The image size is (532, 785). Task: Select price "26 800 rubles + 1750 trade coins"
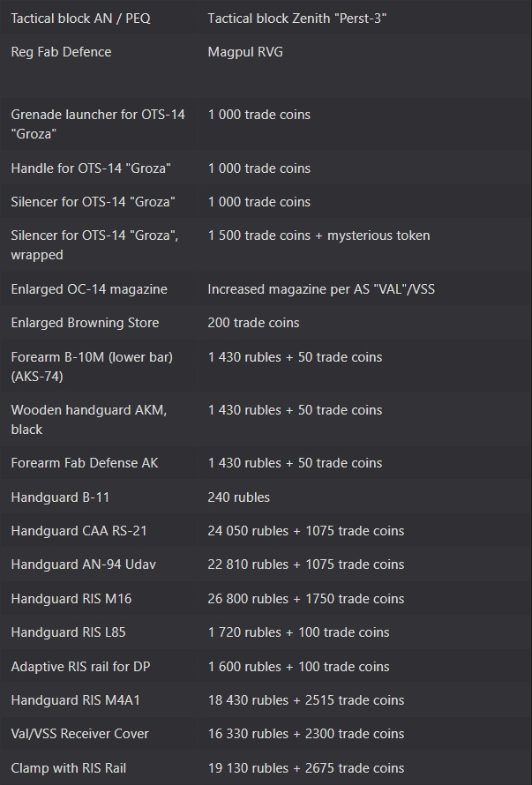click(x=306, y=599)
